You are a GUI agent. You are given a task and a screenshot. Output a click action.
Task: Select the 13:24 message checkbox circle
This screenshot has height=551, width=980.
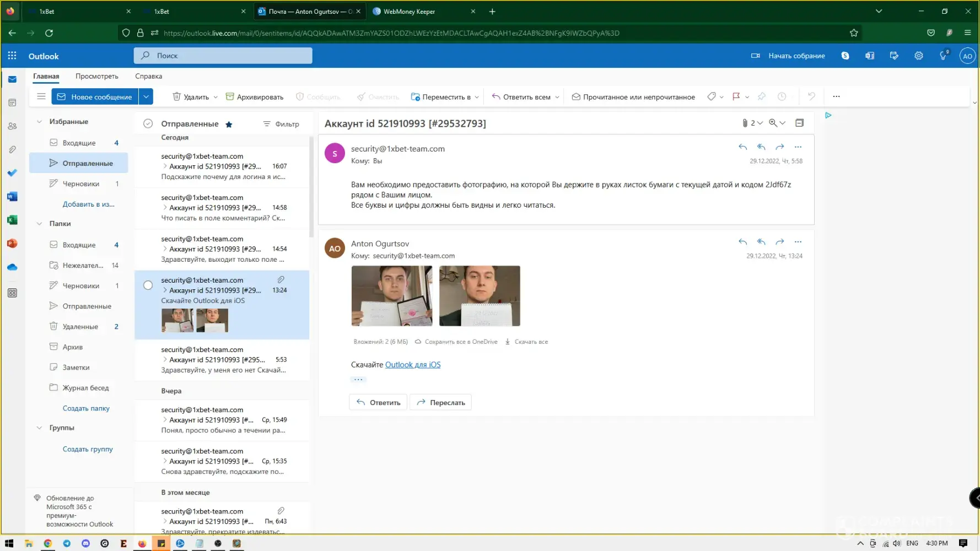click(x=148, y=285)
